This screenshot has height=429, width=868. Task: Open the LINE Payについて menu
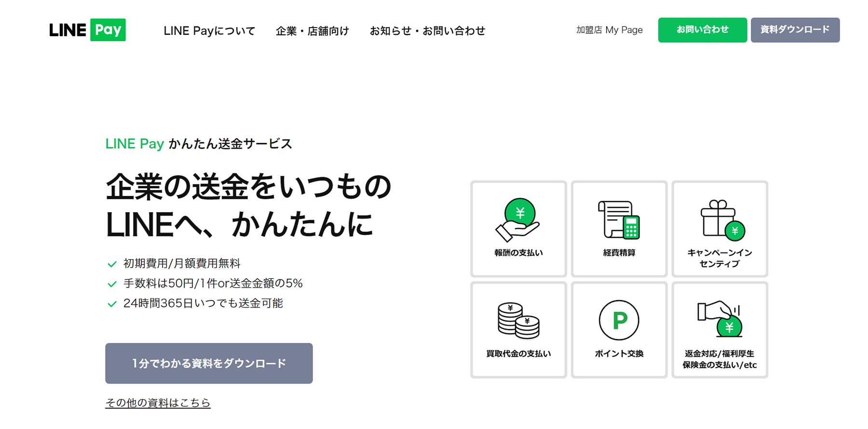tap(209, 31)
